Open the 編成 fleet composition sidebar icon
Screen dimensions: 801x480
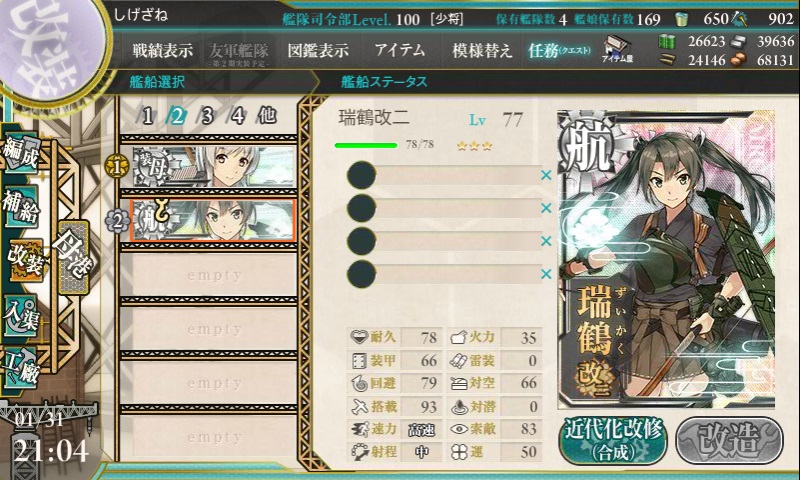click(21, 153)
